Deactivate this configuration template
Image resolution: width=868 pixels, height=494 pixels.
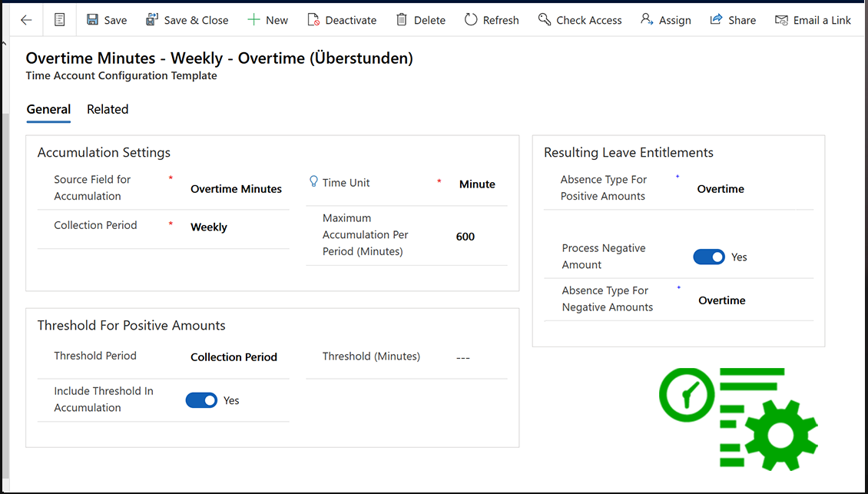(342, 20)
